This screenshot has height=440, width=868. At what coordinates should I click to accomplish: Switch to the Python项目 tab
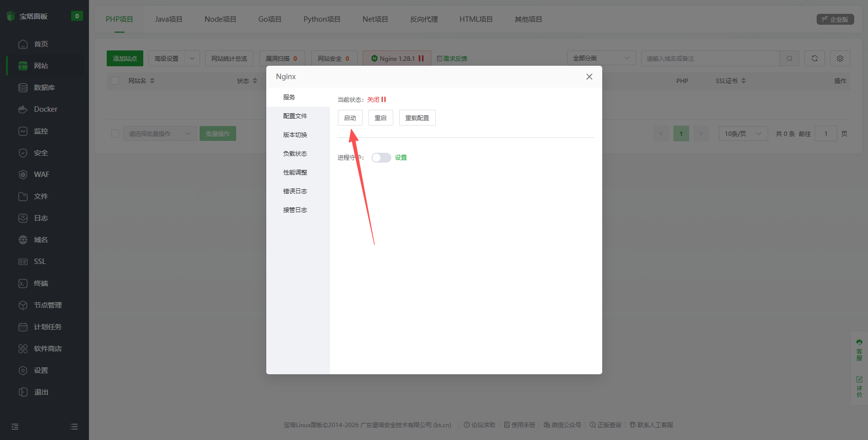(322, 19)
